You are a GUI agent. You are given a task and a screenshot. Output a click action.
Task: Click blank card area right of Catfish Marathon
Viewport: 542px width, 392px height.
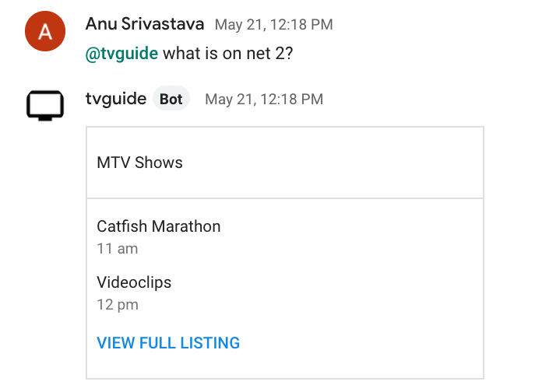point(350,226)
